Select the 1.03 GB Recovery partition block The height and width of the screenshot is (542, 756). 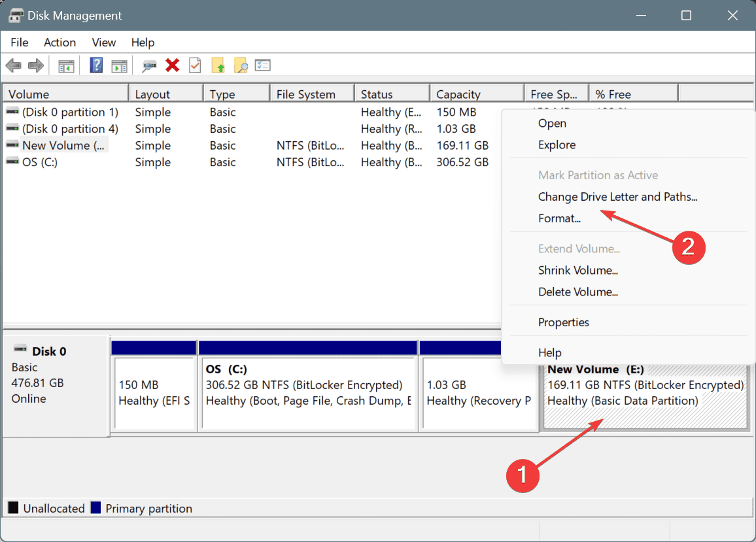tap(479, 393)
